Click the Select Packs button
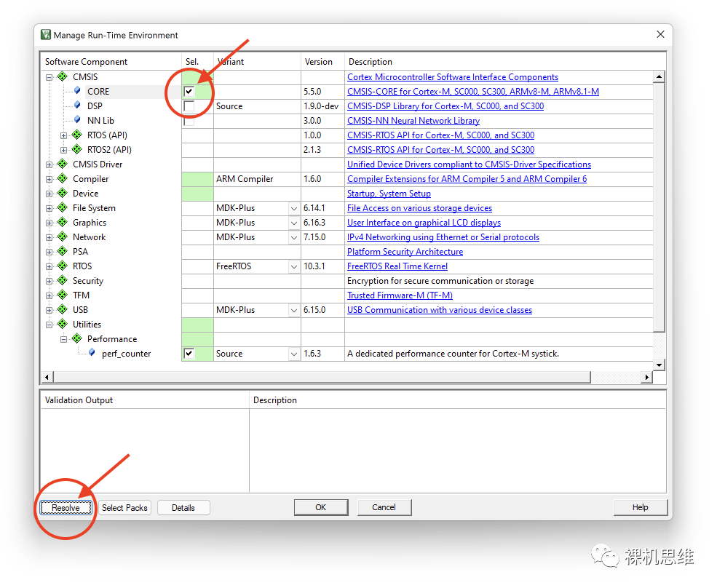The height and width of the screenshot is (588, 717). 124,507
